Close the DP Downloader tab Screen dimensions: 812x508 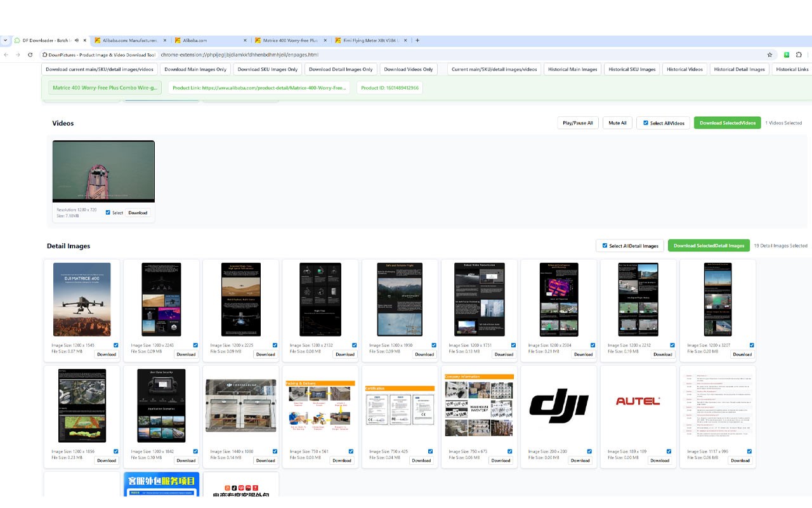point(85,40)
